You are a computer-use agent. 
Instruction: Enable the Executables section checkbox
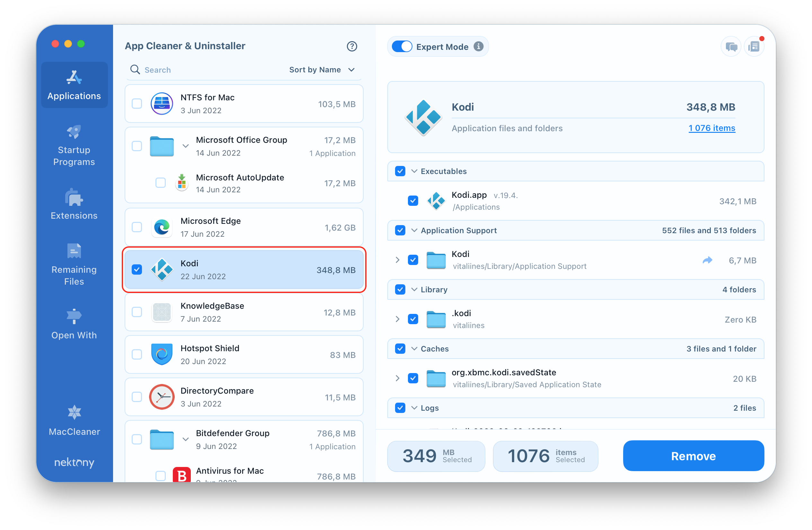(400, 171)
